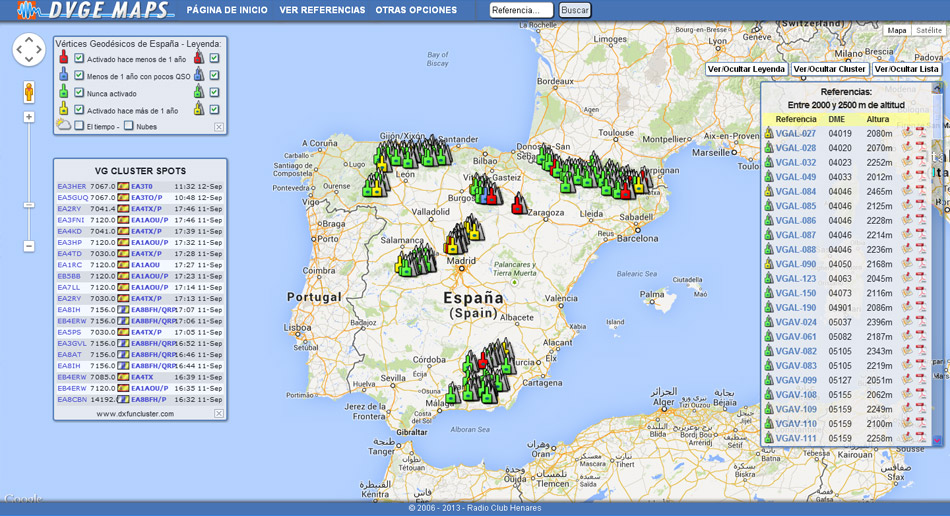Toggle the blue cluster marker checkbox

pos(214,75)
